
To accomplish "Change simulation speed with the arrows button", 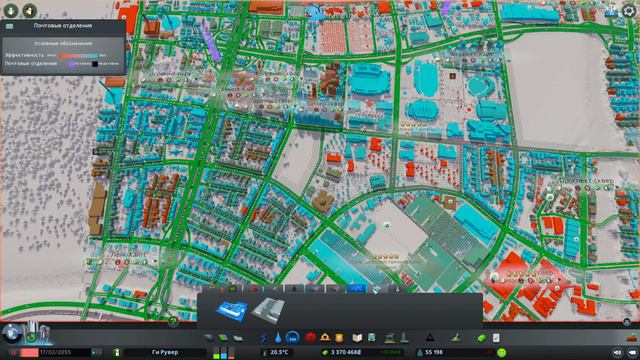I will pyautogui.click(x=96, y=352).
